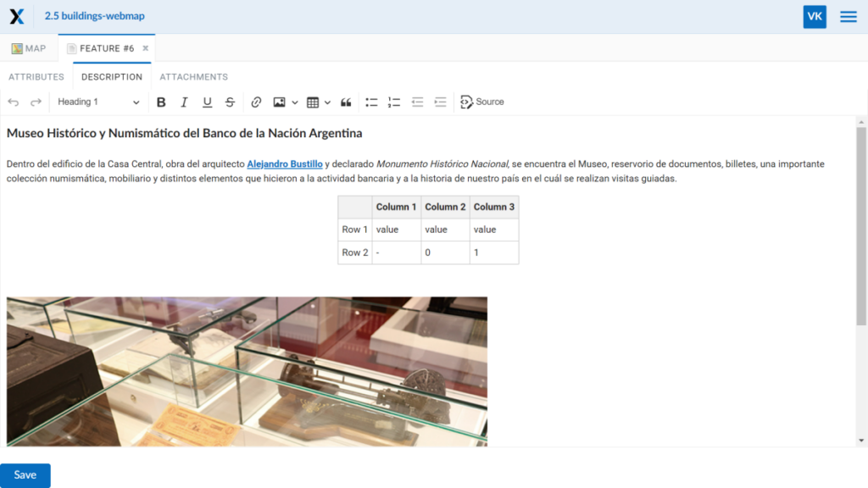Image resolution: width=868 pixels, height=488 pixels.
Task: Open the Attributes tab
Action: (x=36, y=77)
